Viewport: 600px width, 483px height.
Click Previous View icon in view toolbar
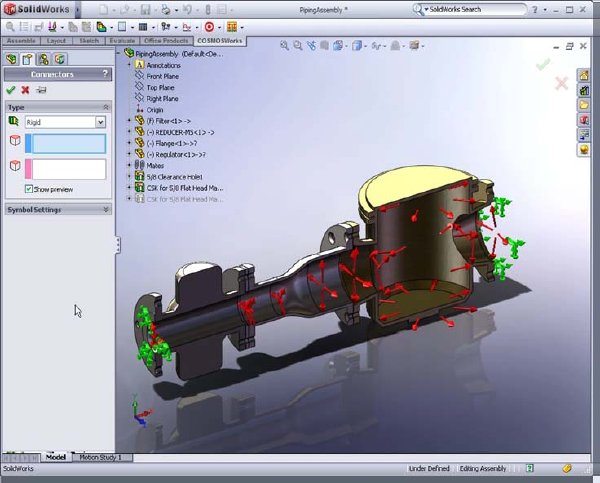[311, 46]
